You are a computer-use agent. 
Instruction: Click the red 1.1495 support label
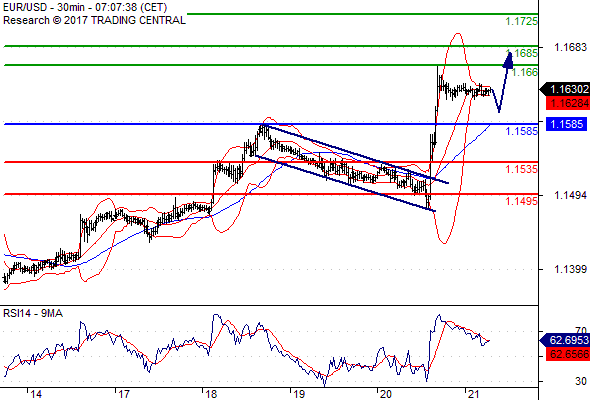point(522,201)
